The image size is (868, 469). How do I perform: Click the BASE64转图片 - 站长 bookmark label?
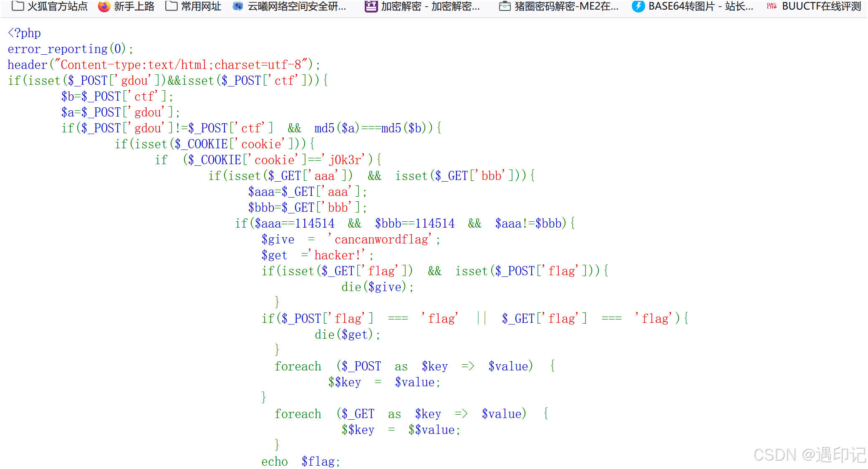(701, 6)
